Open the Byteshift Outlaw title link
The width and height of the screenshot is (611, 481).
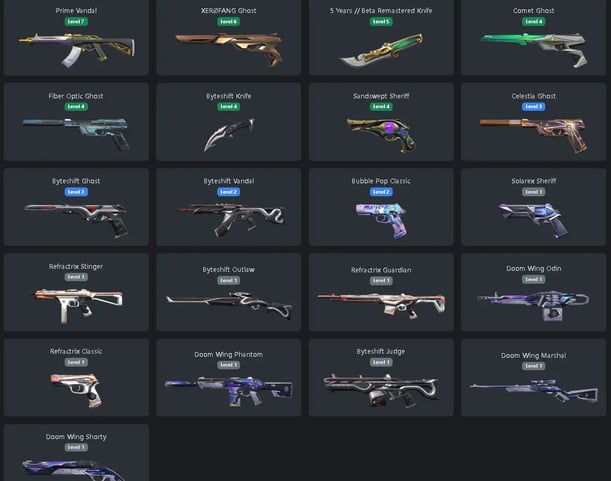pyautogui.click(x=229, y=269)
